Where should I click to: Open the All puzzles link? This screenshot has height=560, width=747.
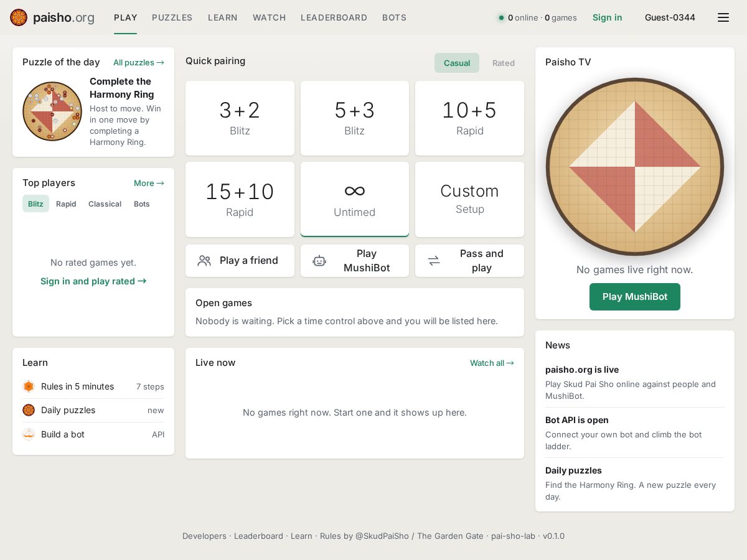point(139,62)
